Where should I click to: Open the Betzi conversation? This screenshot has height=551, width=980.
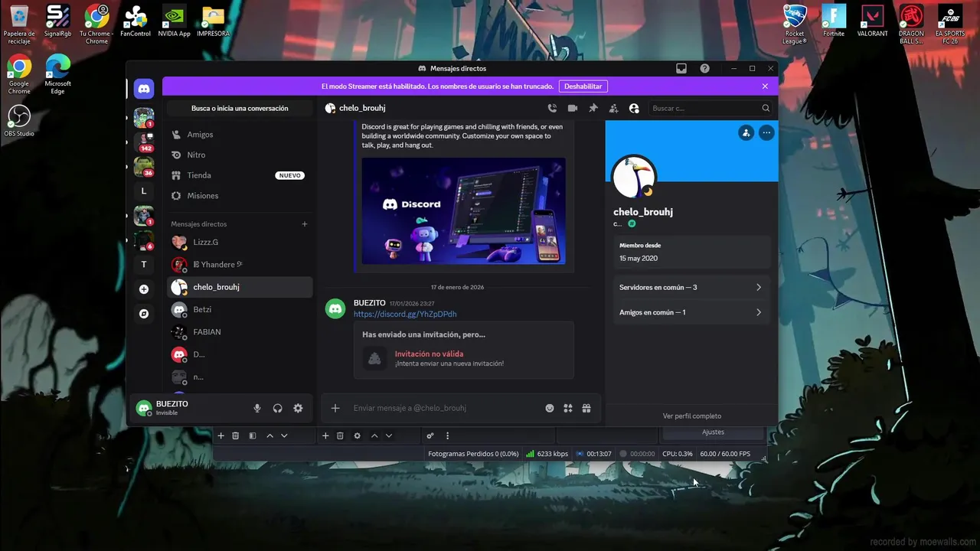coord(240,310)
